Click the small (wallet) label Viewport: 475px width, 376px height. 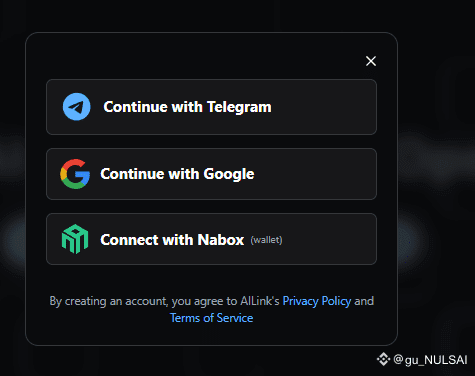(266, 240)
